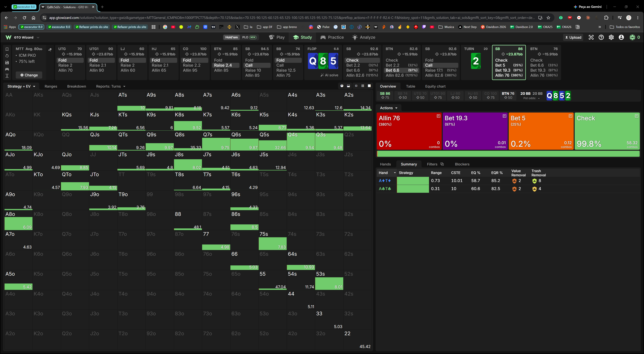
Task: Toggle the half-filled square view-mode icon
Action: pos(348,86)
